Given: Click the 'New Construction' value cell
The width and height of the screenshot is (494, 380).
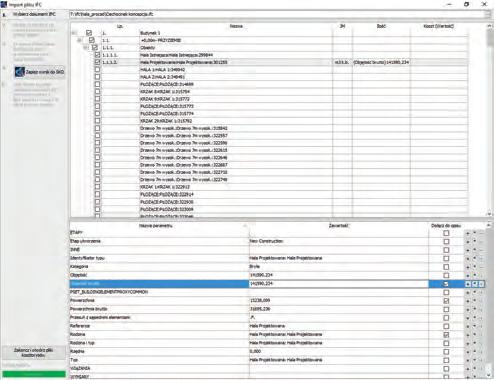Looking at the screenshot, I should click(x=339, y=241).
